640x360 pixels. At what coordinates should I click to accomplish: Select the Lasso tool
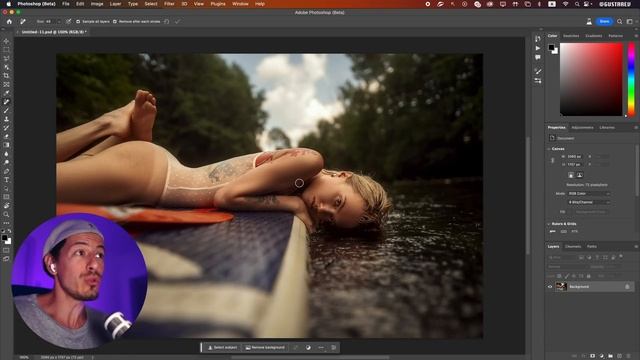click(6, 58)
